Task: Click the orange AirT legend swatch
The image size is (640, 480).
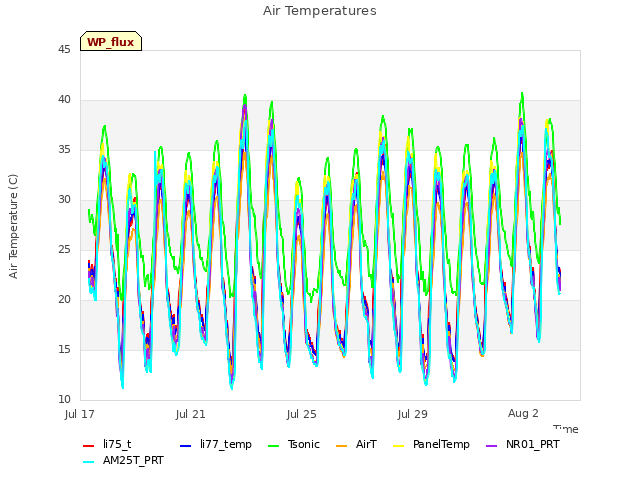Action: tap(342, 446)
